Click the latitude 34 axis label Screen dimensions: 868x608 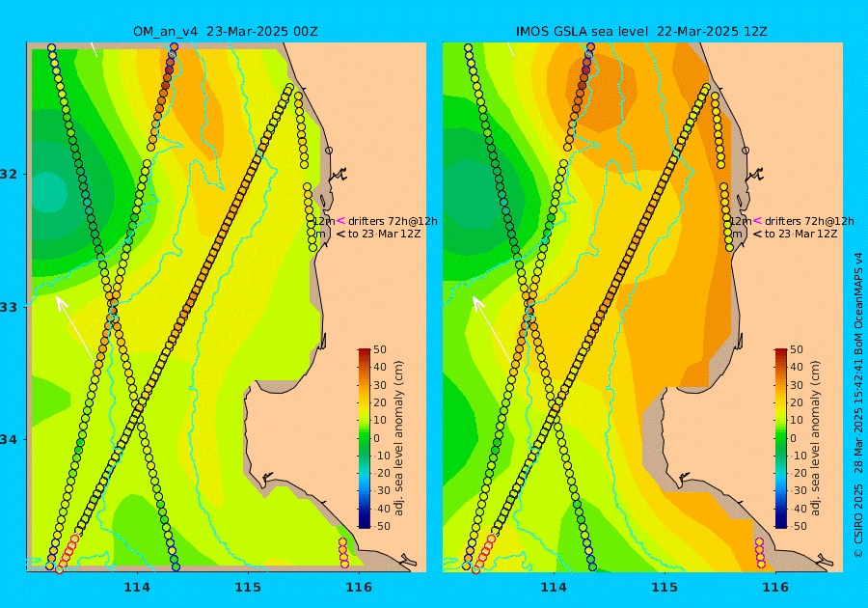click(x=9, y=440)
